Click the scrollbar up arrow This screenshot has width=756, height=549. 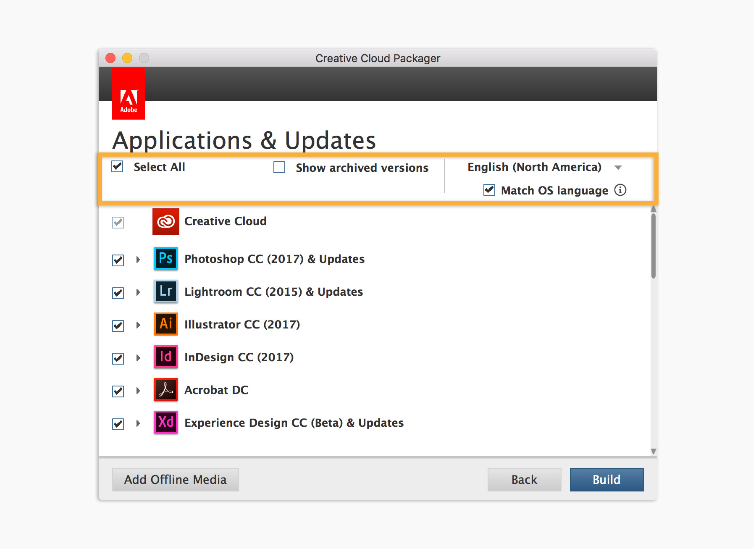tap(654, 209)
